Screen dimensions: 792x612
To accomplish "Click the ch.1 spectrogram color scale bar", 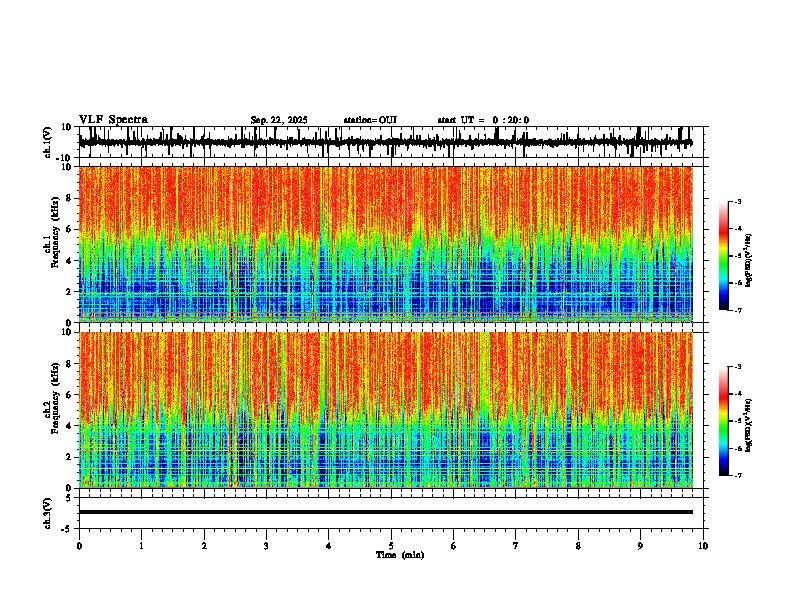I will click(x=724, y=256).
